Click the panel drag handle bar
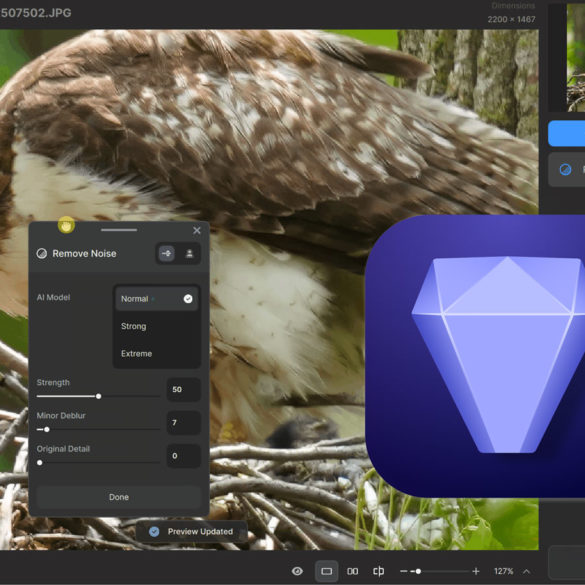585x585 pixels. pyautogui.click(x=119, y=230)
